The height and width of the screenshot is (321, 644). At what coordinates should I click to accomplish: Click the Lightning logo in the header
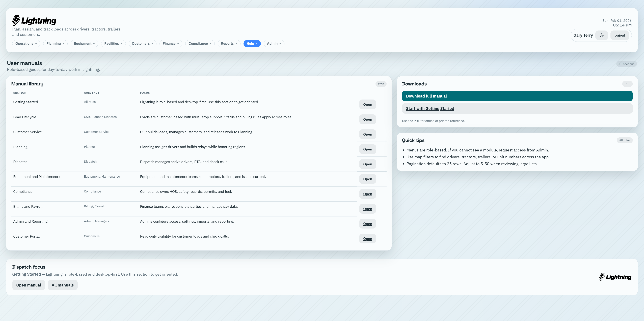34,20
